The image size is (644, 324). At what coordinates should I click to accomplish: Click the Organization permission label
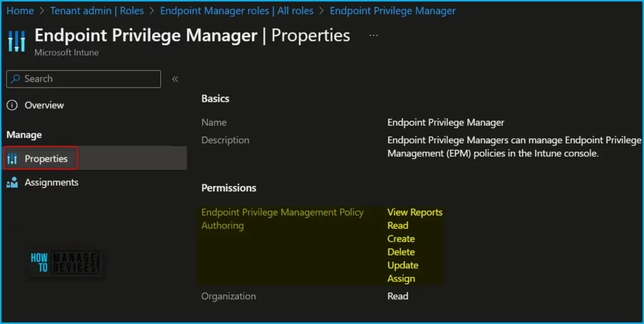coord(228,296)
